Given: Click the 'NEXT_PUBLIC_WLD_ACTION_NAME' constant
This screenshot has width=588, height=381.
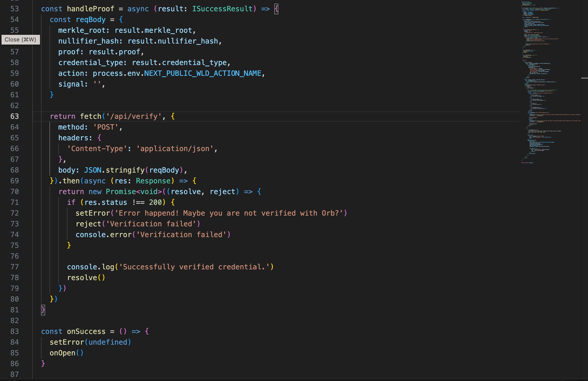Looking at the screenshot, I should click(202, 73).
